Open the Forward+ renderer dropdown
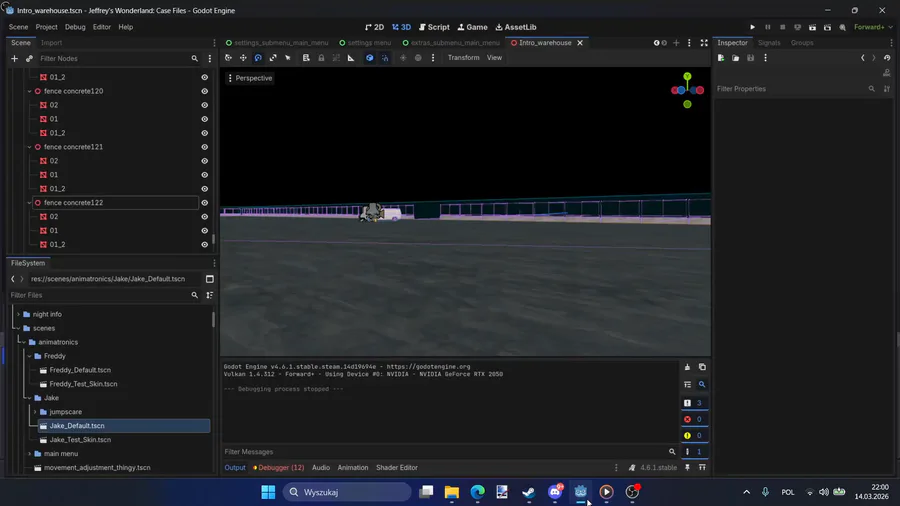The height and width of the screenshot is (506, 900). click(873, 27)
